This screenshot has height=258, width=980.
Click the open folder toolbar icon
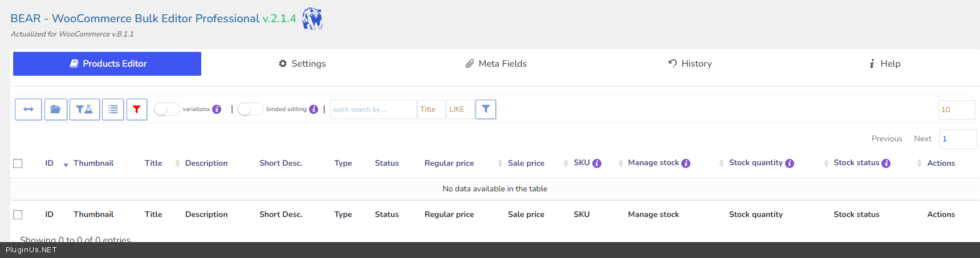point(55,109)
